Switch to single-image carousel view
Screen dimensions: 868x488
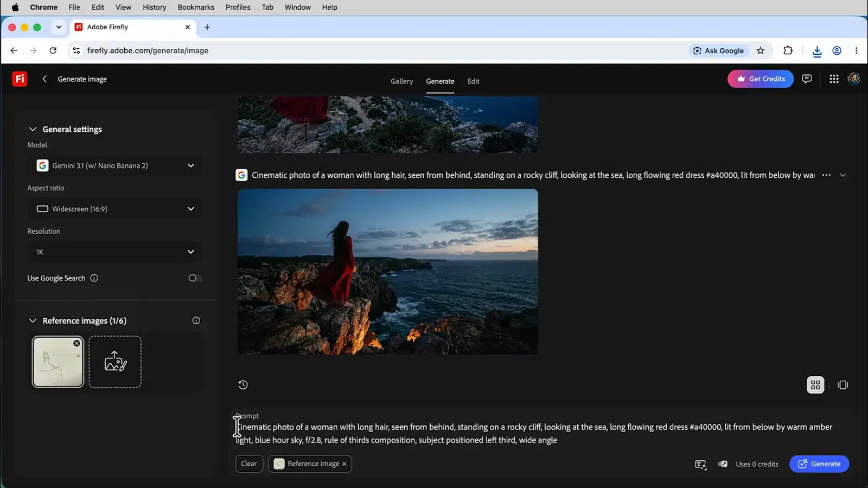[843, 385]
